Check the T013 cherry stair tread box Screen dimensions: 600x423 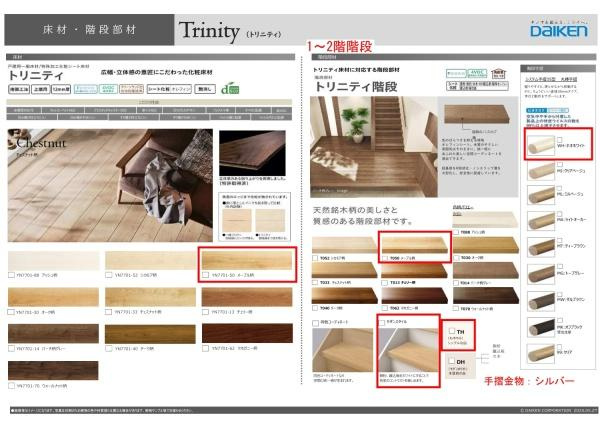tap(385, 283)
